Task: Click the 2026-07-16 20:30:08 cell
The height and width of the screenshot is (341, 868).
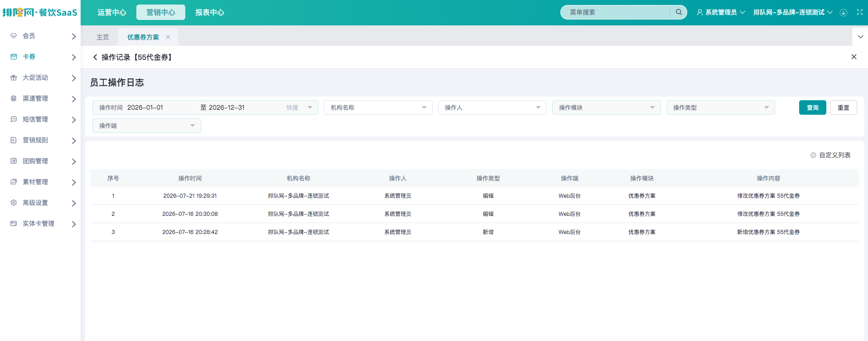Action: tap(190, 214)
